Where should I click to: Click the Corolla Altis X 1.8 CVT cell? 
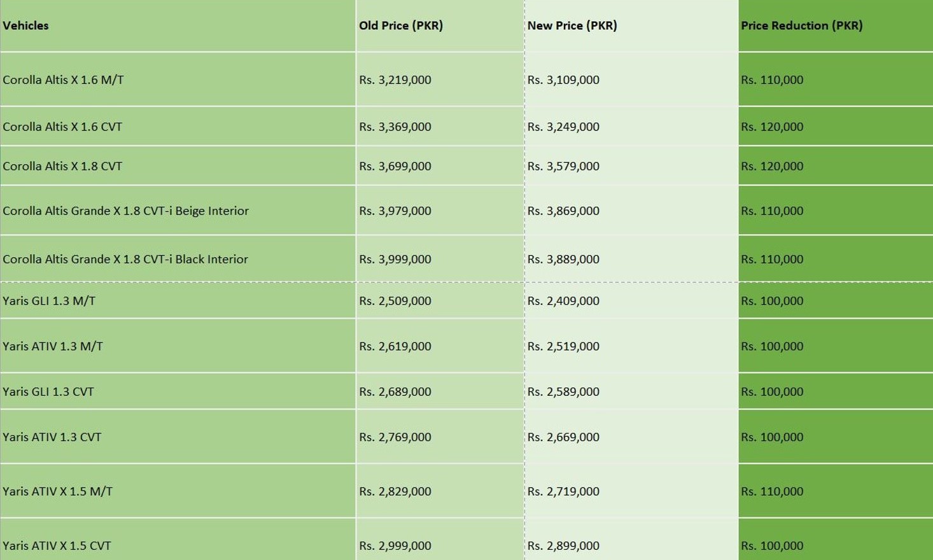tap(178, 166)
